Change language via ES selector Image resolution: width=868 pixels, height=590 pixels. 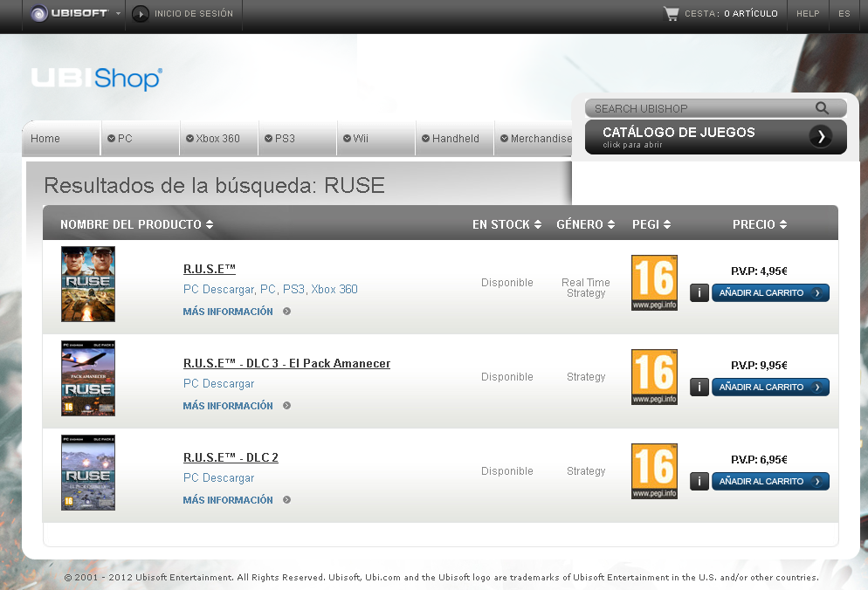[x=844, y=13]
